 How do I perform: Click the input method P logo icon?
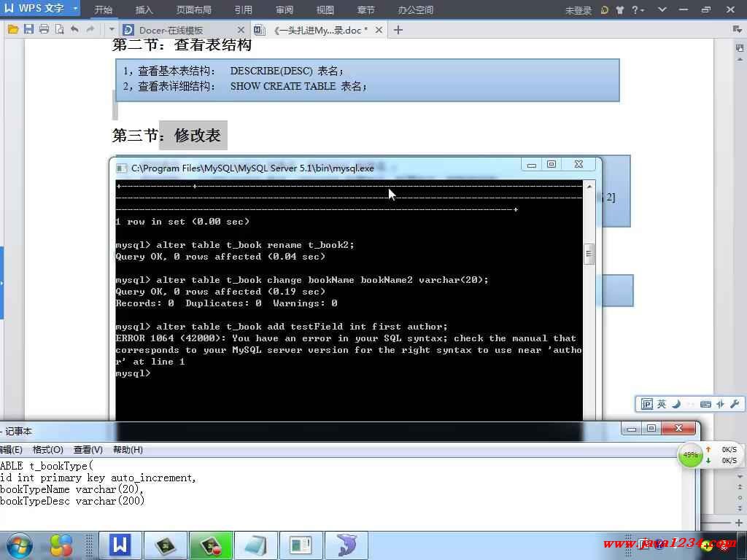(646, 404)
